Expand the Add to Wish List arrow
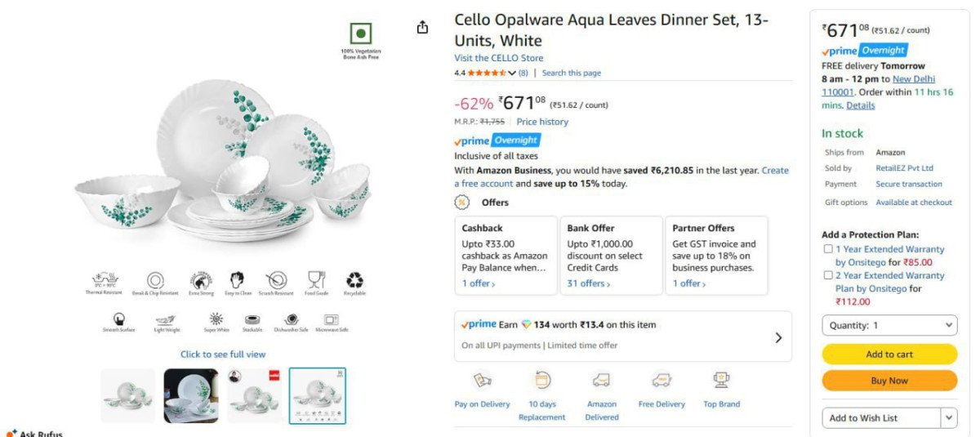 point(949,417)
